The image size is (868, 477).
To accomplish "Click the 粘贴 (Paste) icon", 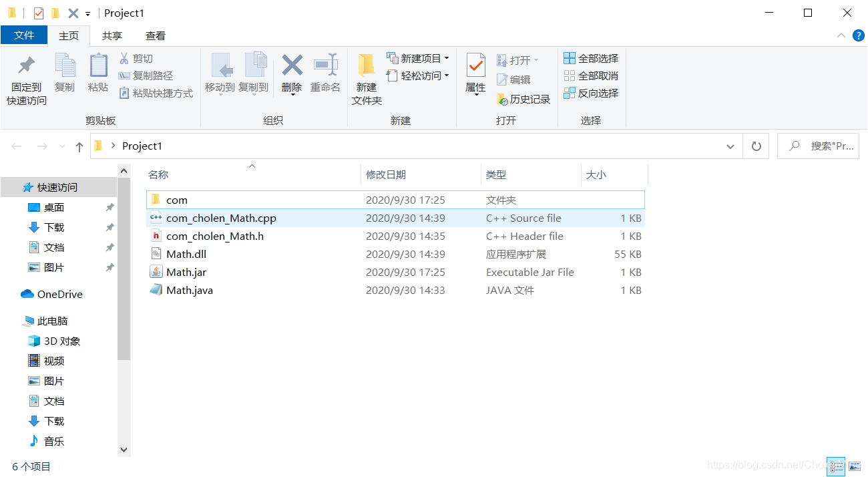I will (98, 73).
